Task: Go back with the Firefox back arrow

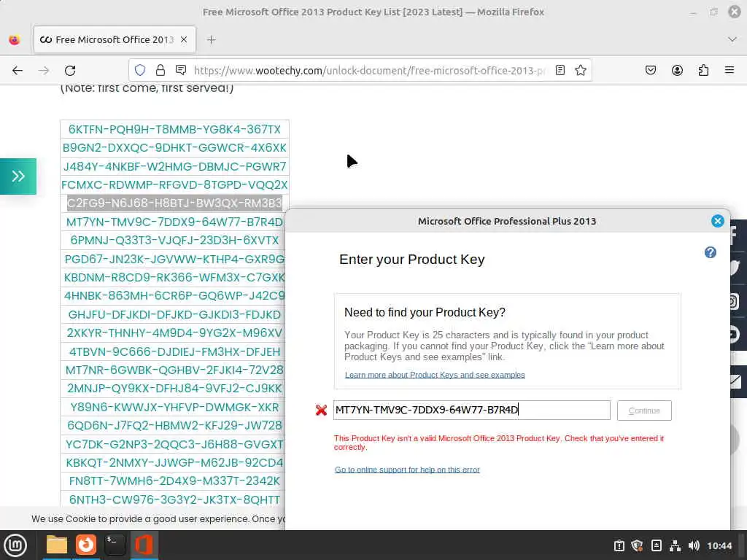Action: click(18, 71)
